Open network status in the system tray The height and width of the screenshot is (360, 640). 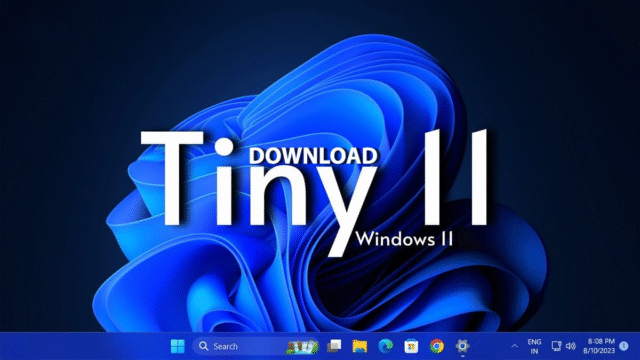point(556,346)
